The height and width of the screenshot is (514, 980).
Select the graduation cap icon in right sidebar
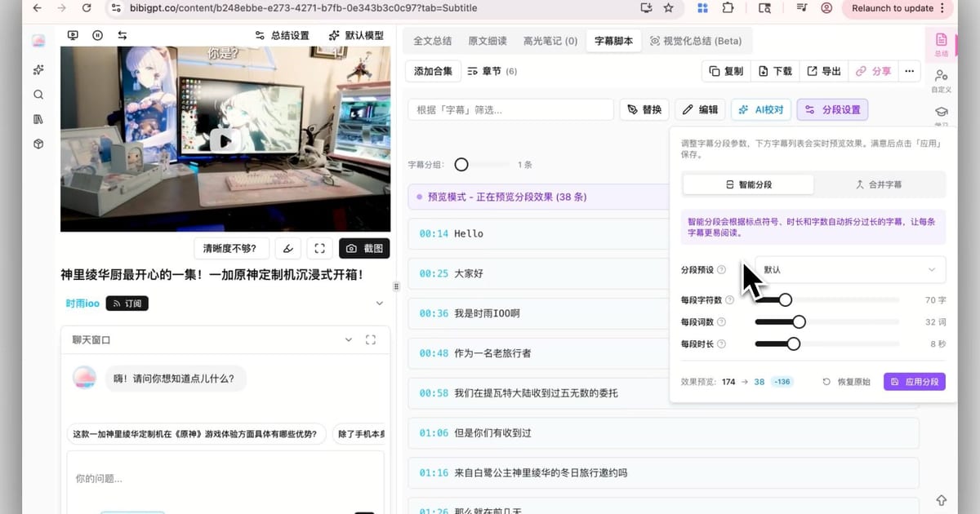[941, 113]
